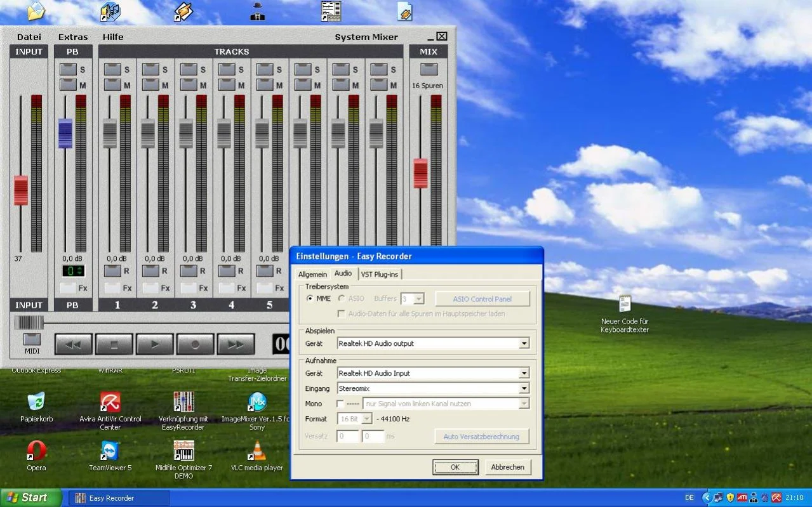Hit the Stop transport button
This screenshot has height=507, width=812.
pyautogui.click(x=114, y=344)
